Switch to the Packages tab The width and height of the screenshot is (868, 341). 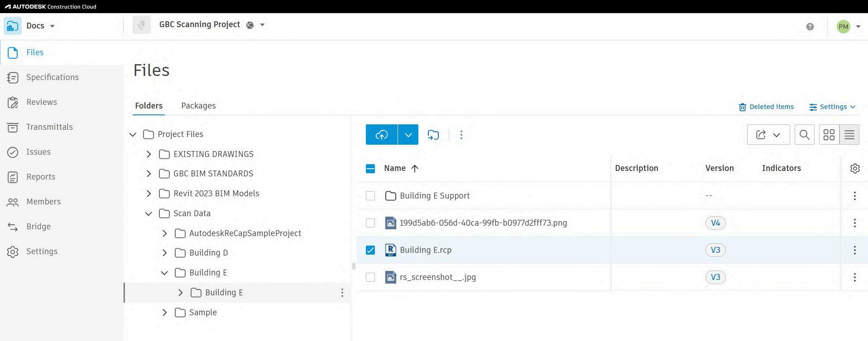click(x=198, y=106)
